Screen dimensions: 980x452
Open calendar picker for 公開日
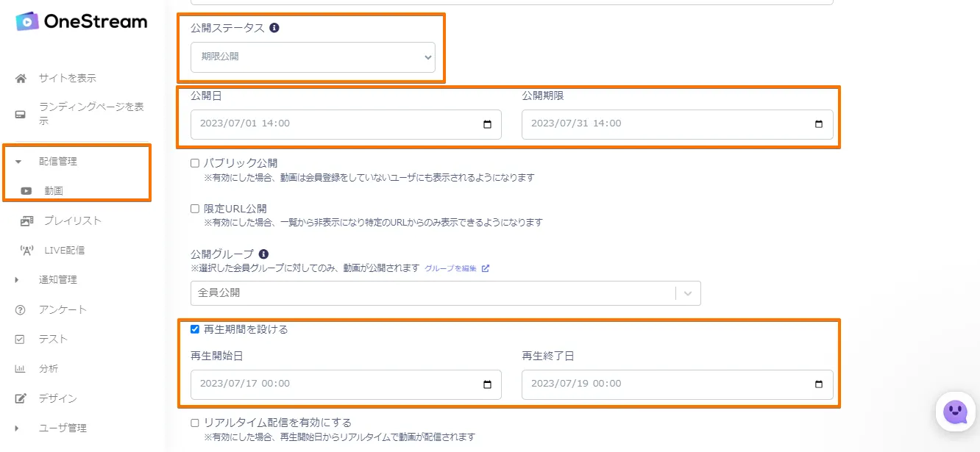487,124
